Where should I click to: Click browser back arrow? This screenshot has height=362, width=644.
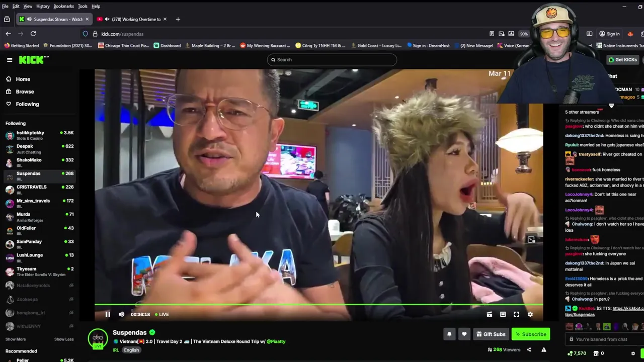(x=8, y=34)
